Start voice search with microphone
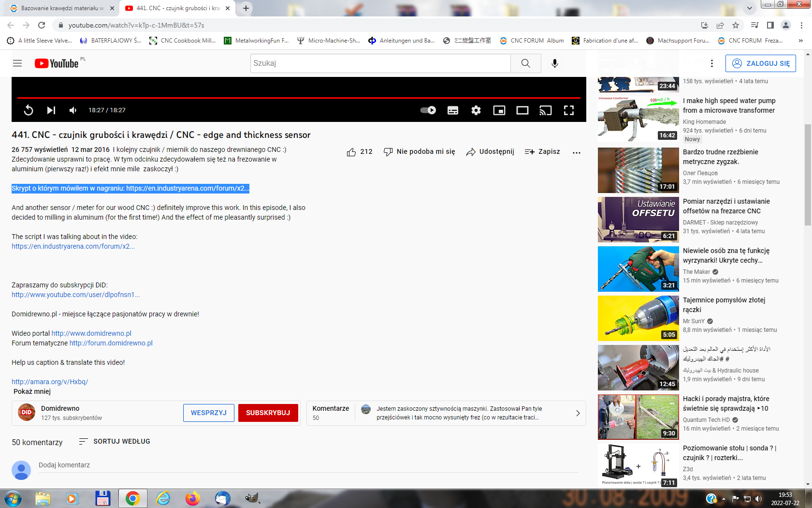This screenshot has height=508, width=812. (555, 63)
